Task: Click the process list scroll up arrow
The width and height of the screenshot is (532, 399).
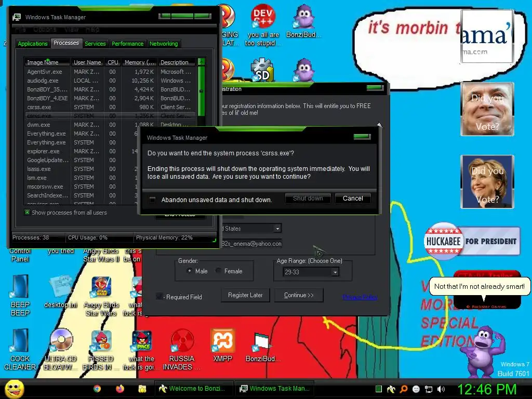Action: click(201, 62)
